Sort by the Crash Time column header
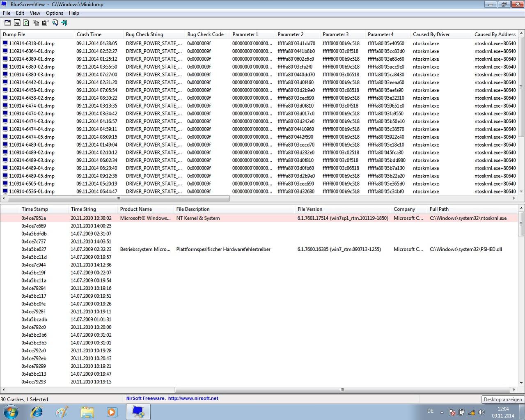 (99, 34)
